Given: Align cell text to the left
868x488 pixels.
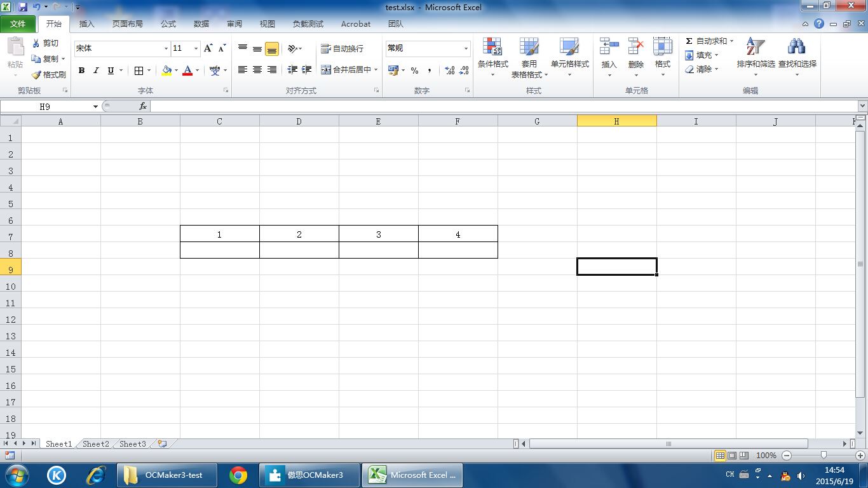Looking at the screenshot, I should [243, 70].
